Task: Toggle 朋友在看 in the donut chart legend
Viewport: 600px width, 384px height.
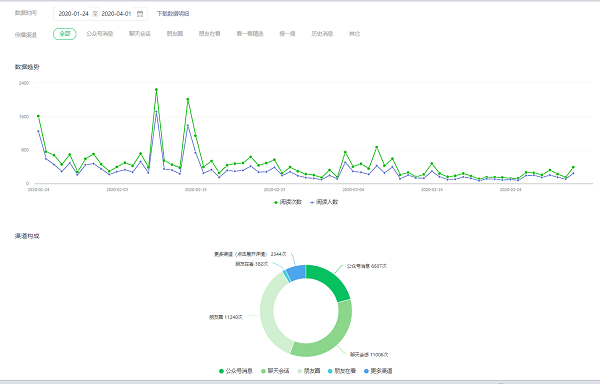Action: [x=342, y=371]
